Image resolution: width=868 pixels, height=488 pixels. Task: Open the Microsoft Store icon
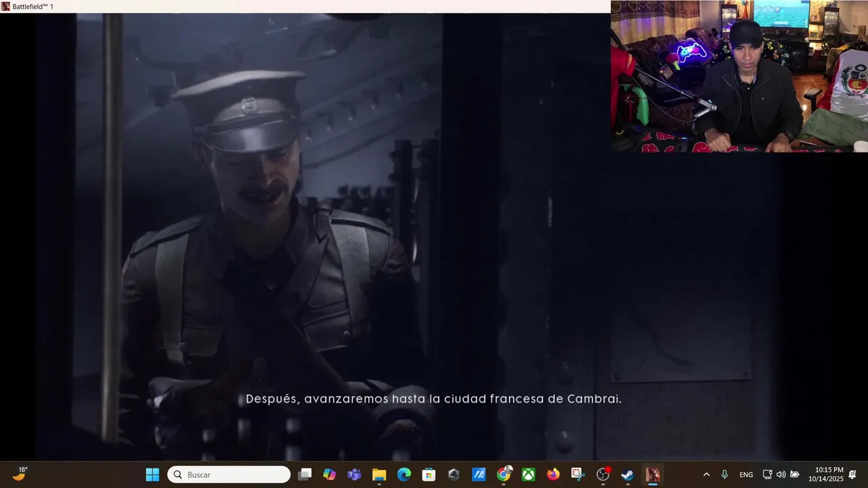pos(429,474)
